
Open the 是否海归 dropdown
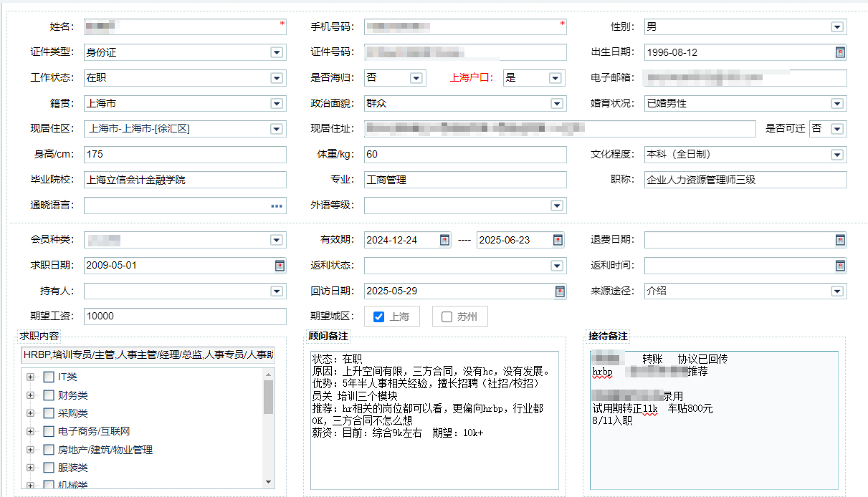(x=416, y=78)
